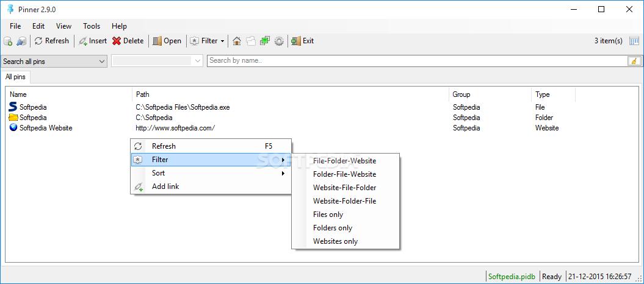Viewport: 644px width, 284px height.
Task: Click the globe icon of Softpedia Website
Action: (x=13, y=127)
